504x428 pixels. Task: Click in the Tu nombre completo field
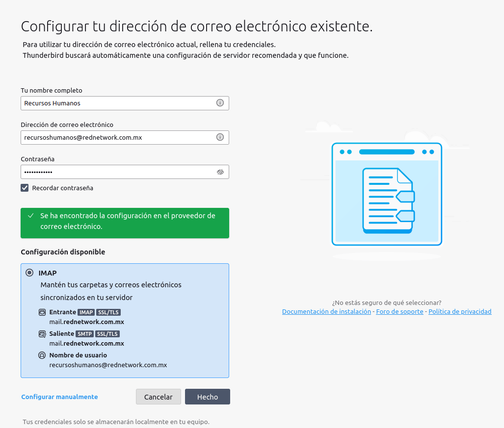coord(118,103)
